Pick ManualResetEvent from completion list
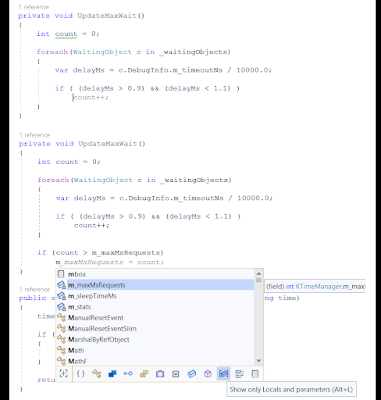This screenshot has width=381, height=400. (155, 318)
